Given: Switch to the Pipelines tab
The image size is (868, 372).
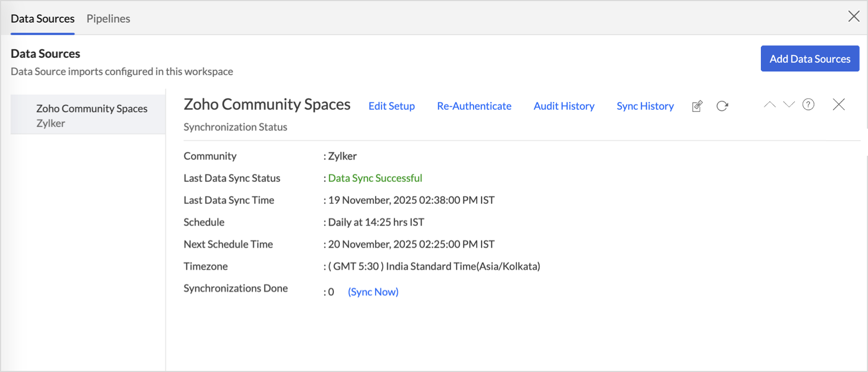Looking at the screenshot, I should (108, 18).
